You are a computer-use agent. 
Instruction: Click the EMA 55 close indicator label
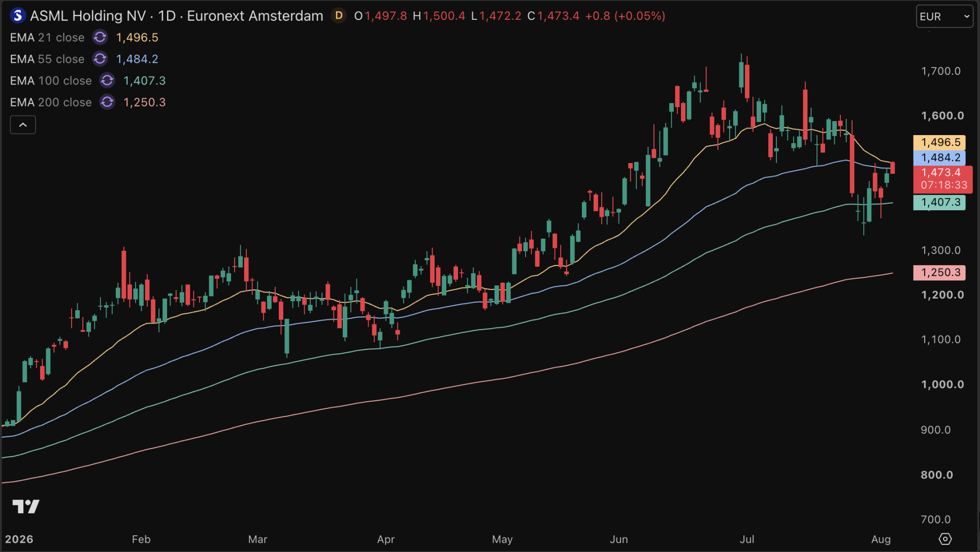47,59
